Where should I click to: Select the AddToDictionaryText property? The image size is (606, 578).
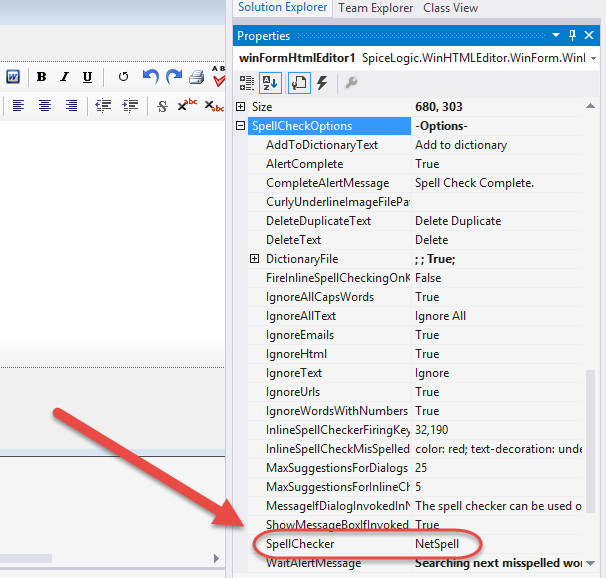322,145
